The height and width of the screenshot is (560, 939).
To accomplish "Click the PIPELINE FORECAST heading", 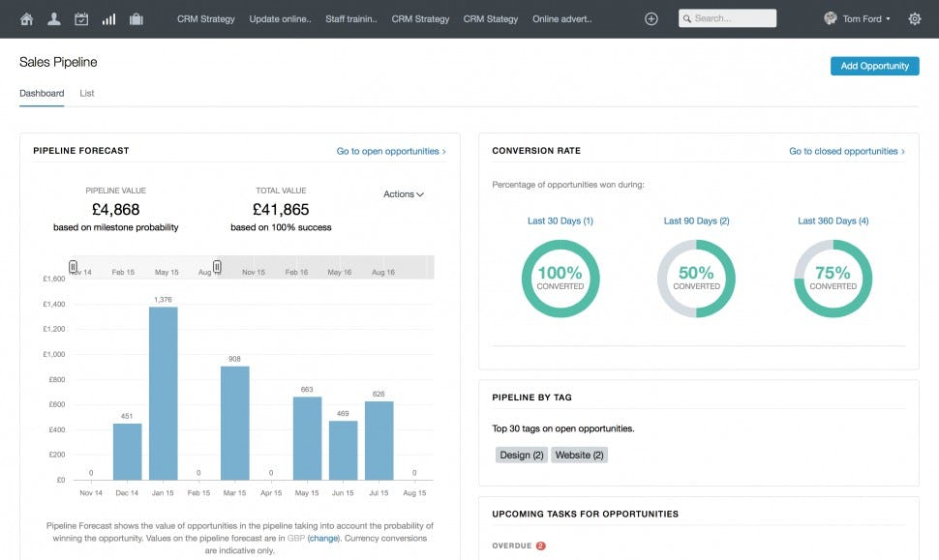I will pyautogui.click(x=81, y=151).
